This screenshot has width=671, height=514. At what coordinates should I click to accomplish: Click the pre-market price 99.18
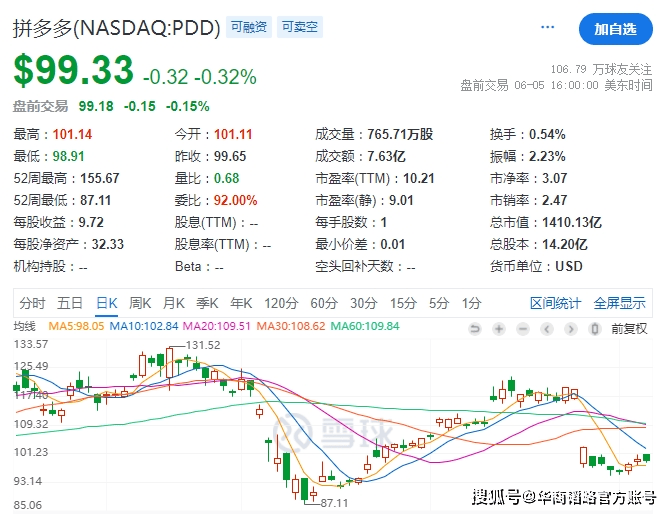(x=96, y=106)
